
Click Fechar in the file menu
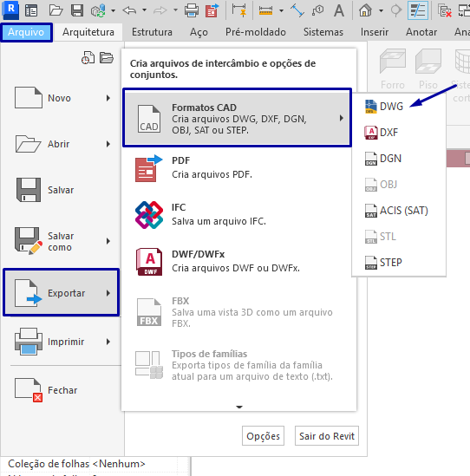click(x=62, y=390)
